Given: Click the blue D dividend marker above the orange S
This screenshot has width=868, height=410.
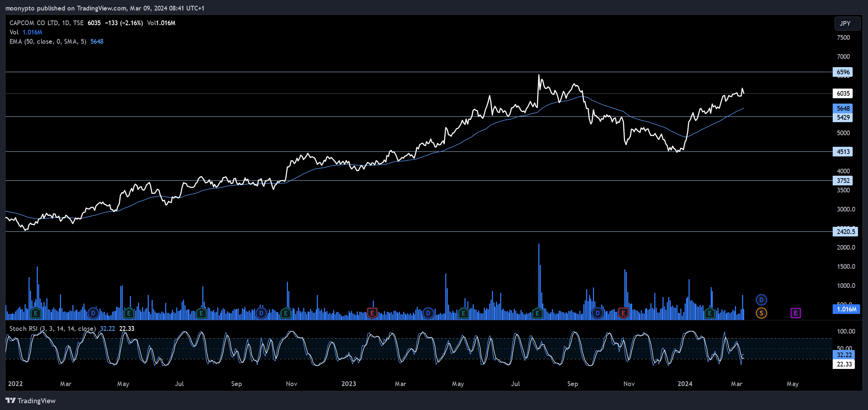Looking at the screenshot, I should click(x=761, y=300).
